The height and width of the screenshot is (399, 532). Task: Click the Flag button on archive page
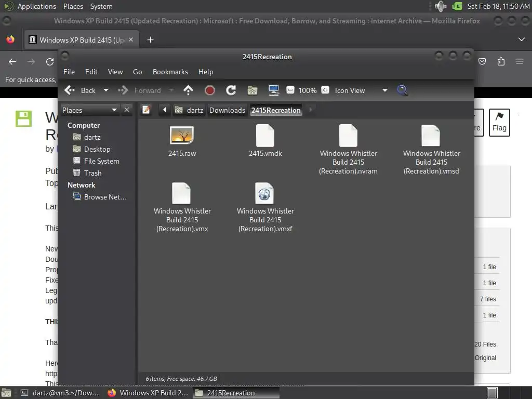pos(499,123)
